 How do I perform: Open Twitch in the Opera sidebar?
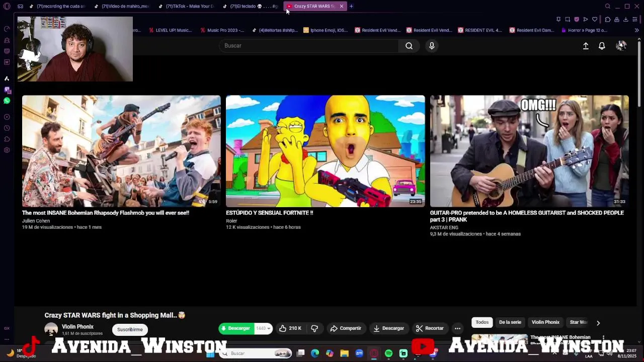point(7,89)
